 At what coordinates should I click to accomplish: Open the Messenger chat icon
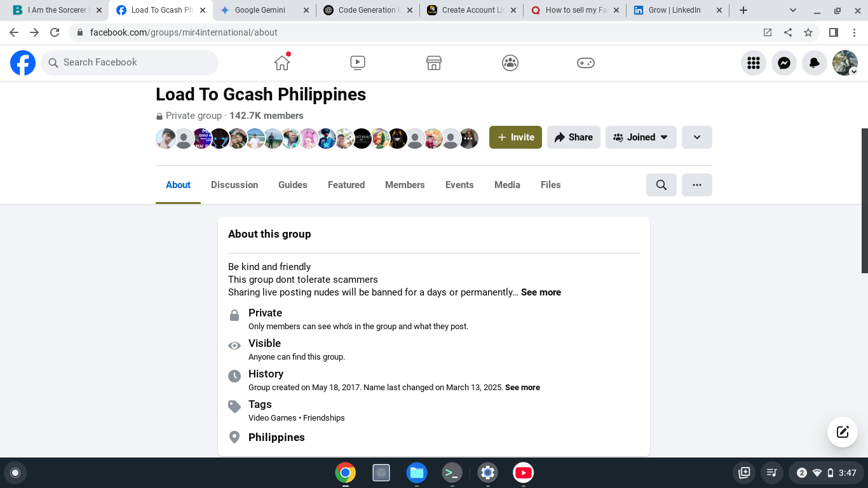[x=784, y=63]
